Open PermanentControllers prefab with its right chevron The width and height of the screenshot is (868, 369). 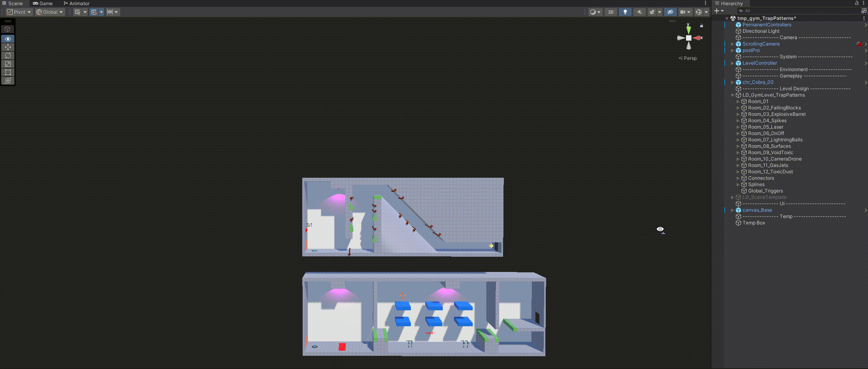[x=865, y=25]
